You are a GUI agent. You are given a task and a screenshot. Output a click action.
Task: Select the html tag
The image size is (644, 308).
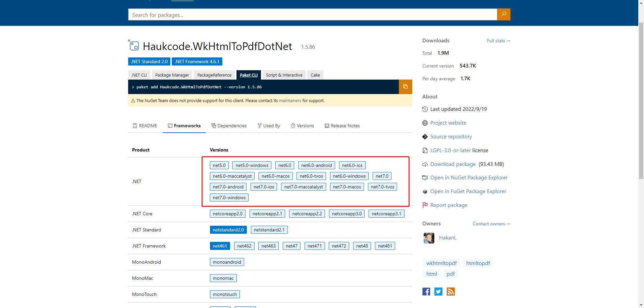[432, 274]
